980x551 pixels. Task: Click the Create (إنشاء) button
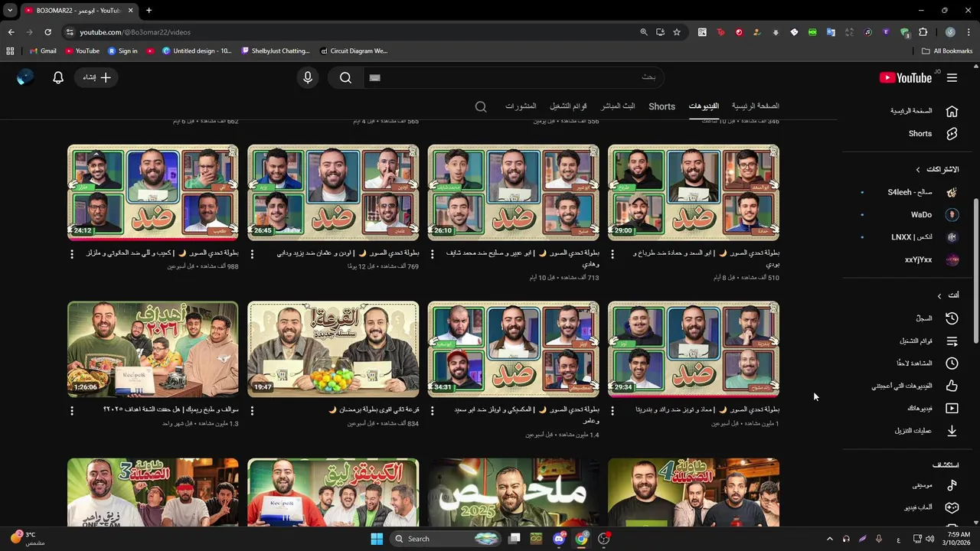tap(96, 77)
